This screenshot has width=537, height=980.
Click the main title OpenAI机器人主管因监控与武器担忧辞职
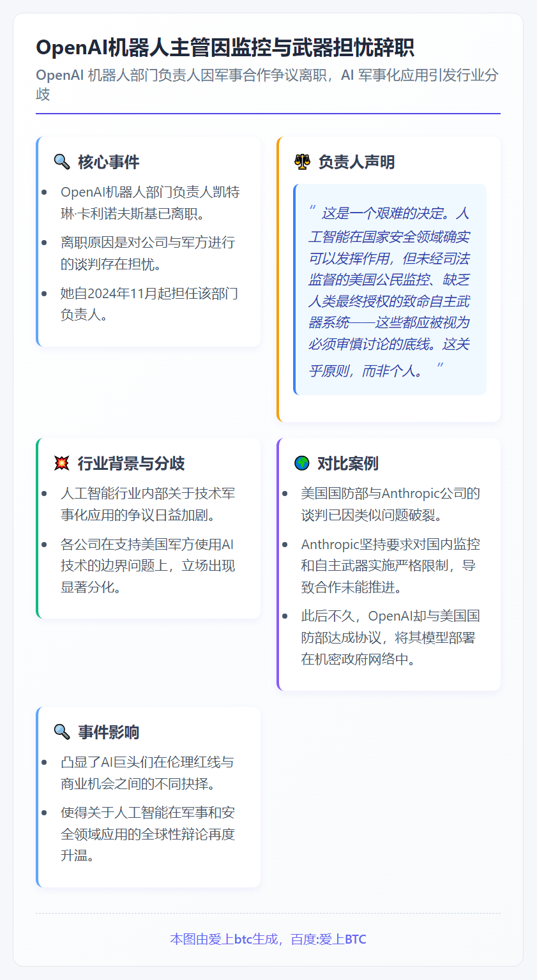pos(225,48)
